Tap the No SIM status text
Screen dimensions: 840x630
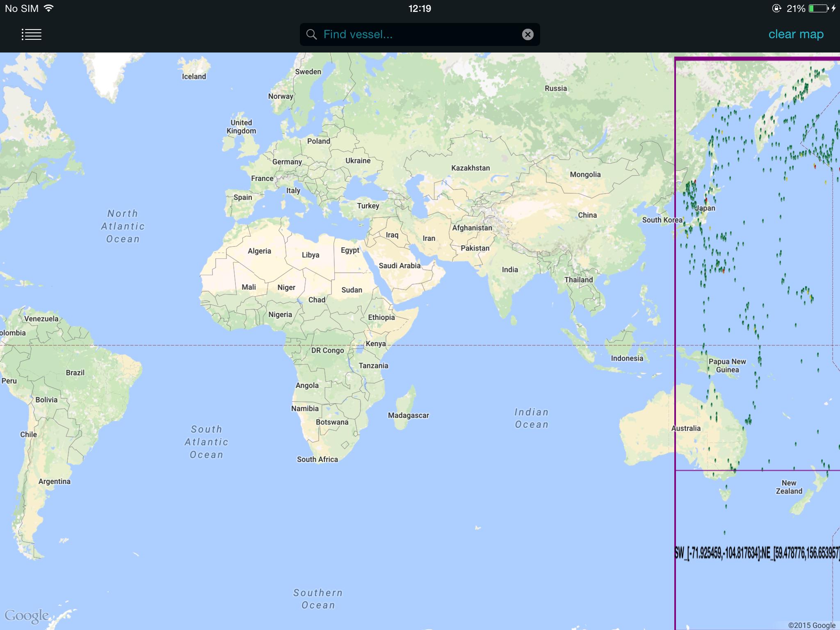(22, 8)
